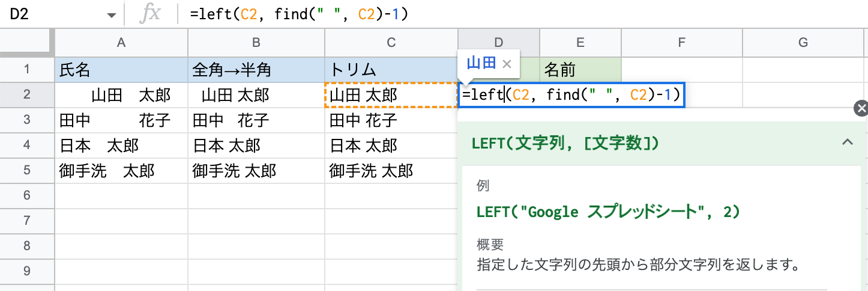Open the Name Box dropdown arrow
The image size is (868, 291).
coord(111,15)
